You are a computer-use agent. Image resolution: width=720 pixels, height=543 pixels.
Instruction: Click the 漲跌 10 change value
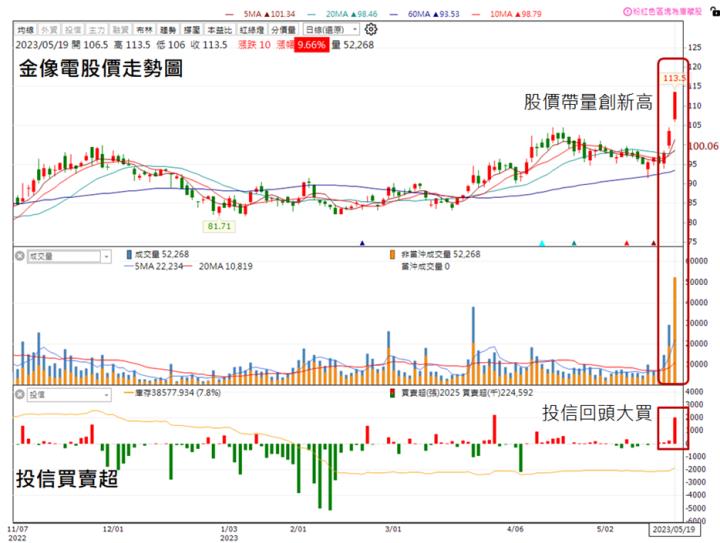254,45
